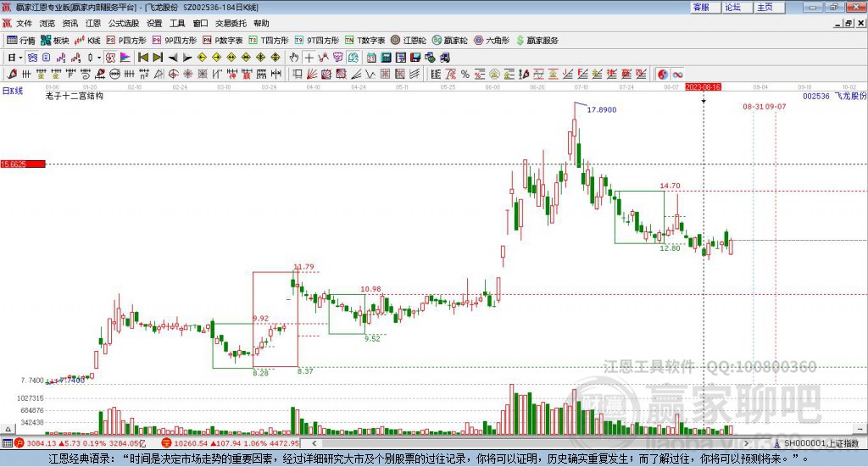The height and width of the screenshot is (467, 868).
Task: Open 赢家服务 with dollar icon
Action: click(537, 41)
